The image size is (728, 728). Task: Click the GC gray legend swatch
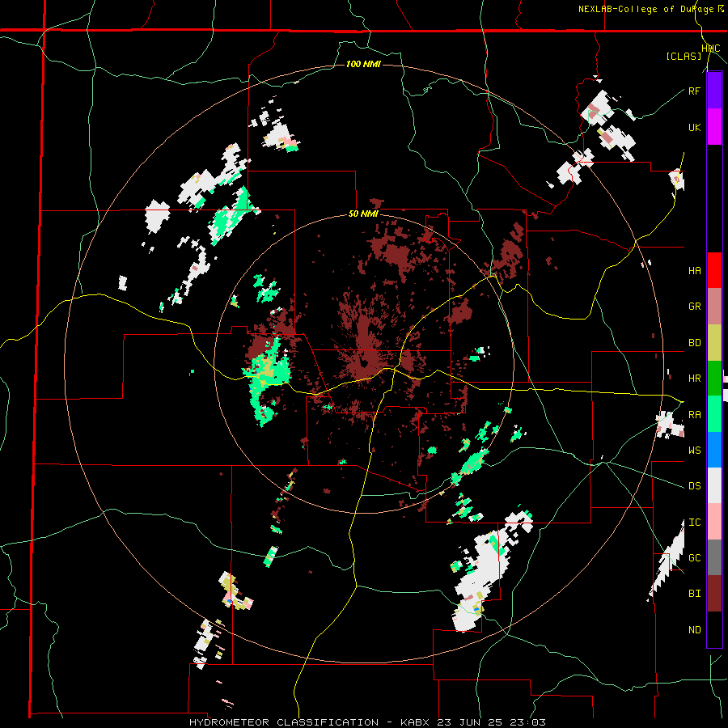point(714,557)
